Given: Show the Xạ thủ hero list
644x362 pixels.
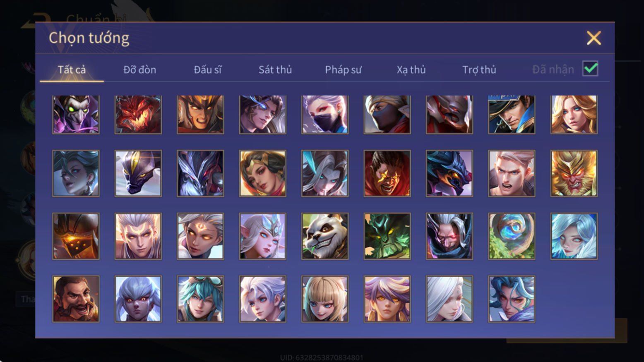Looking at the screenshot, I should (x=411, y=70).
